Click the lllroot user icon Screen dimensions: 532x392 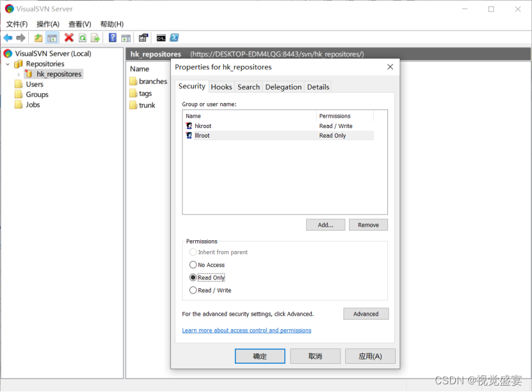click(x=189, y=135)
